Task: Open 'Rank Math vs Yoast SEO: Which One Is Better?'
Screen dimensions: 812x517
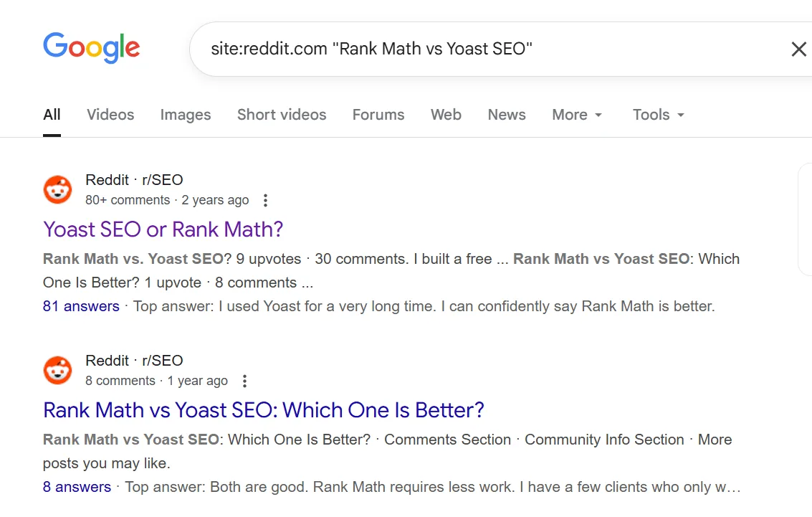Action: tap(264, 409)
